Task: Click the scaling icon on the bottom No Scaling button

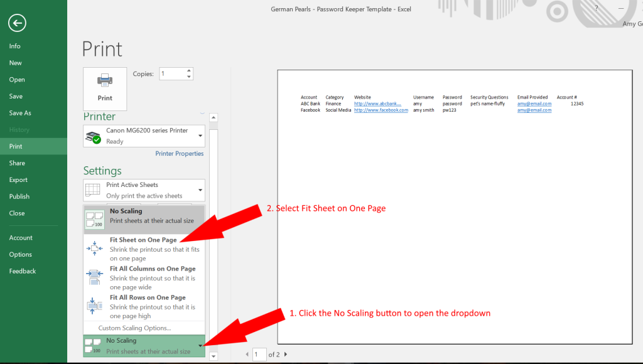Action: click(x=93, y=346)
